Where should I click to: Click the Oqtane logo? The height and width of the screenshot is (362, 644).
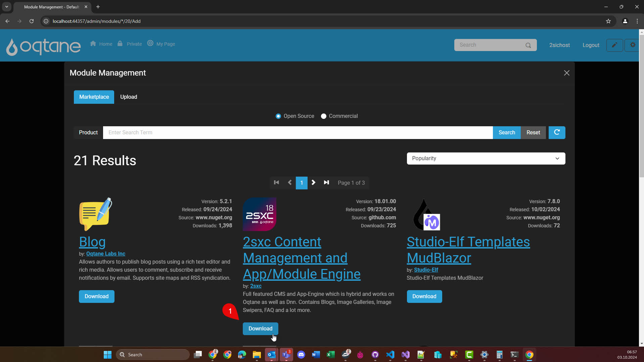pos(43,46)
